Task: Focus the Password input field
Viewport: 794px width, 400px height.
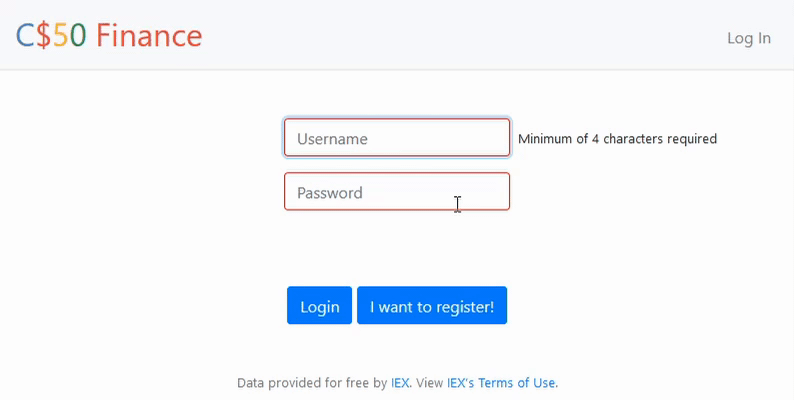Action: (396, 192)
